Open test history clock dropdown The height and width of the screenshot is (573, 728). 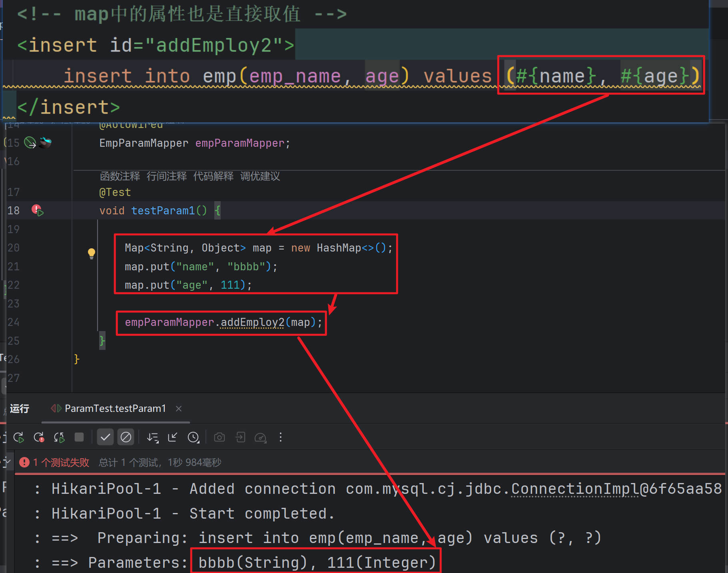tap(193, 437)
